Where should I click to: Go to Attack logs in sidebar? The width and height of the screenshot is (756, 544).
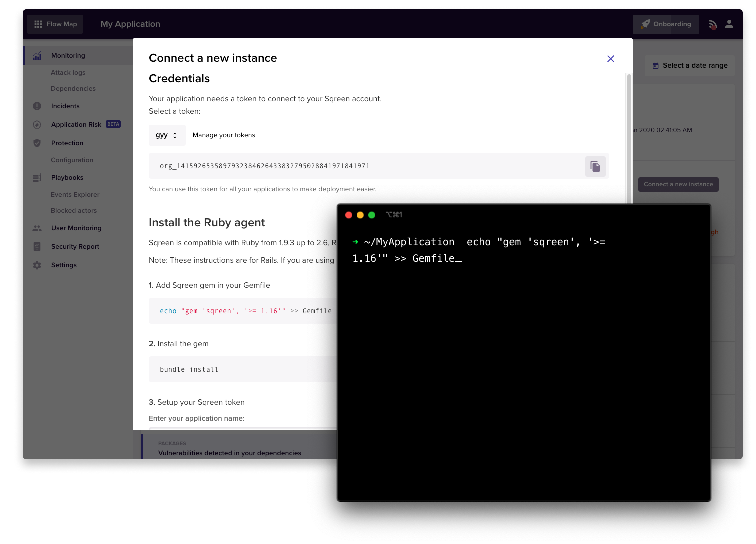68,73
